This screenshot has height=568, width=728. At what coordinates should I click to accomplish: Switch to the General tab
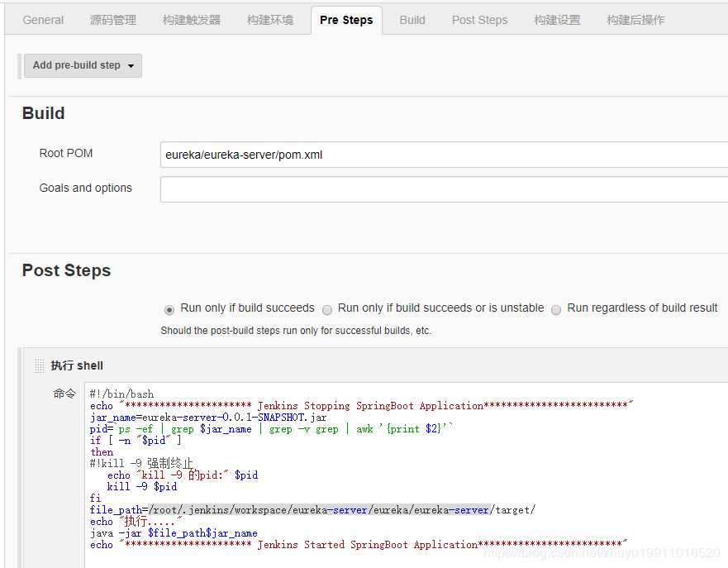click(43, 20)
